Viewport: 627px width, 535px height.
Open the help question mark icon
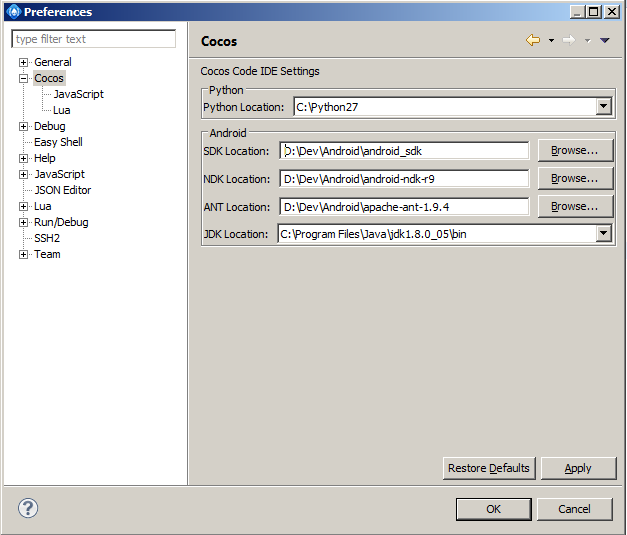coord(28,508)
